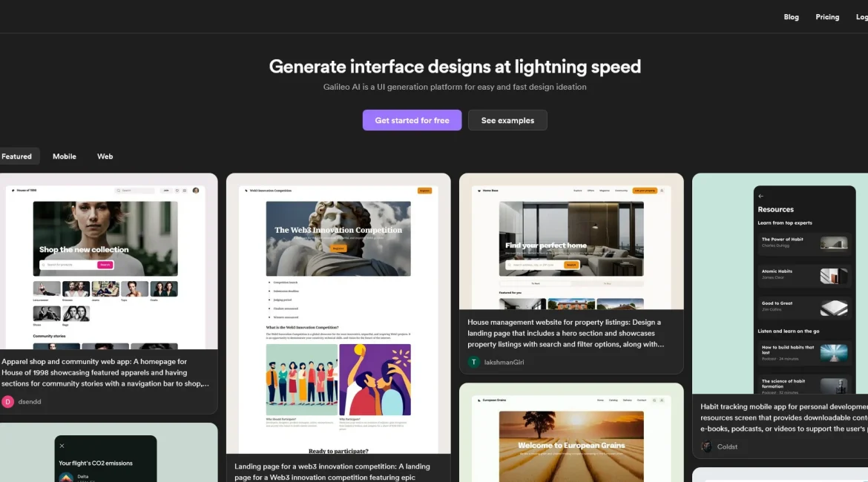Open the Welcome to European Grains design thumbnail

coord(571,433)
